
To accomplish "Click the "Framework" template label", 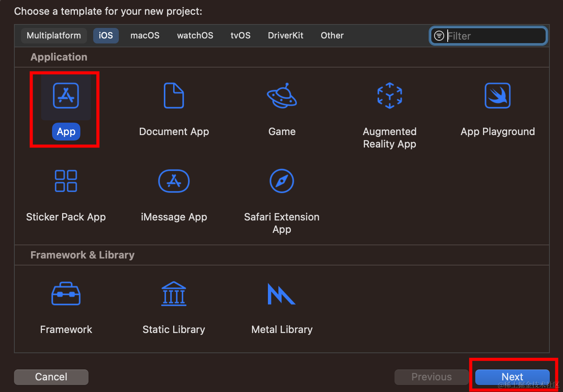I will coord(66,330).
